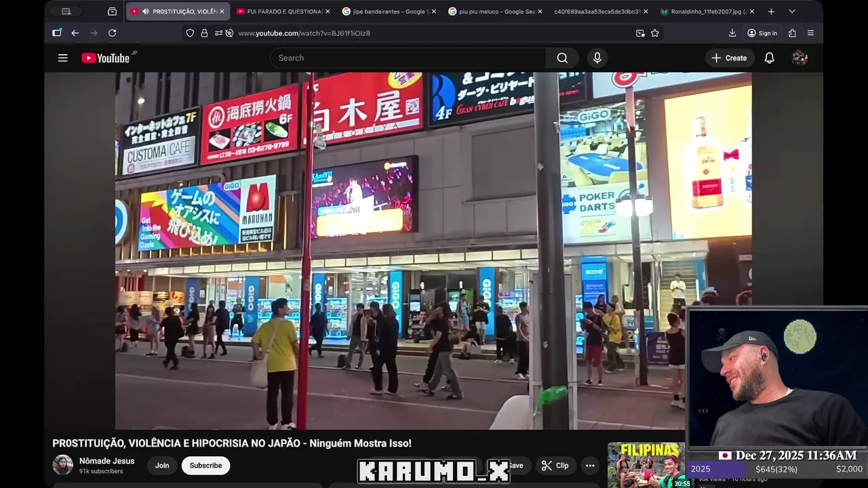The image size is (868, 488).
Task: Go back with the browser arrow
Action: 75,33
